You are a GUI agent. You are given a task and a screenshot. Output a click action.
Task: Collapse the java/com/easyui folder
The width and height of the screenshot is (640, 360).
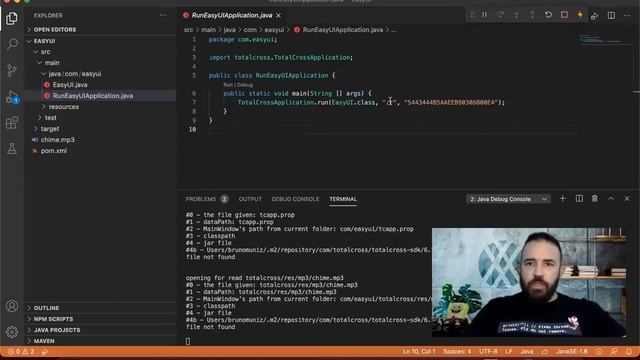(x=100, y=74)
